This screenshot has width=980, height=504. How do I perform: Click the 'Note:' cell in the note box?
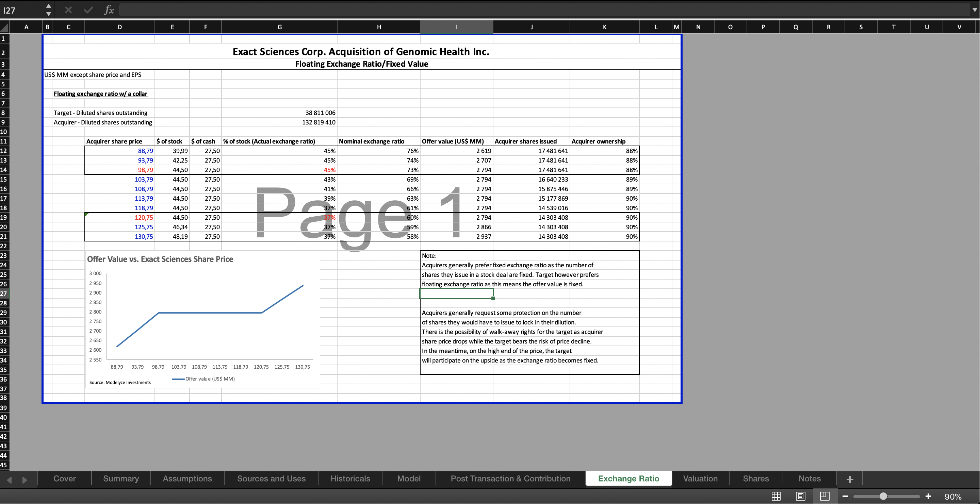pos(457,255)
